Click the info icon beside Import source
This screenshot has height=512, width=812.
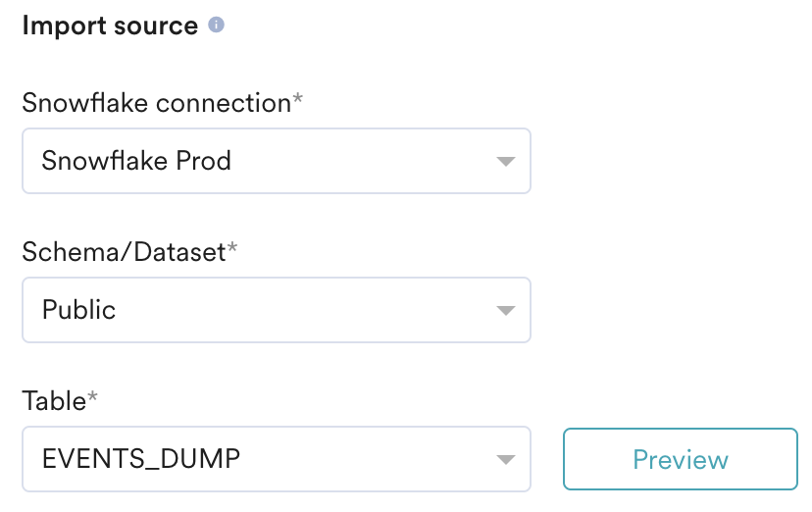[216, 25]
